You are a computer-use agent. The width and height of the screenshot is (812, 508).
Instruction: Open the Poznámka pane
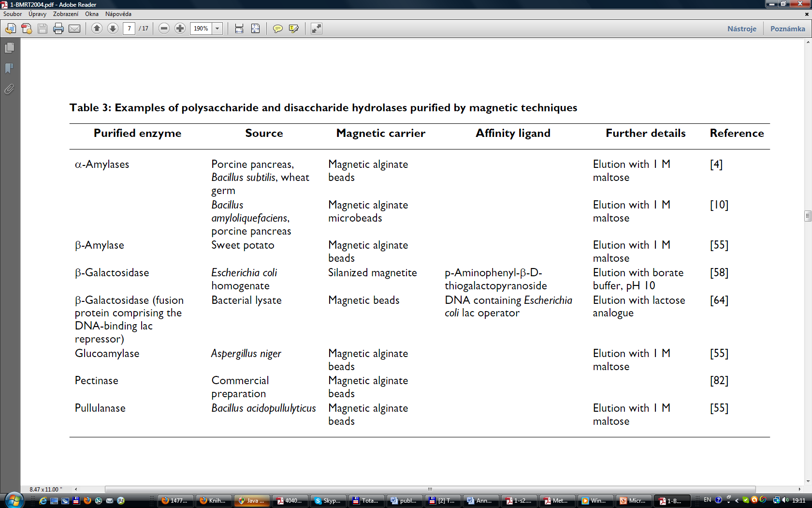pyautogui.click(x=788, y=29)
